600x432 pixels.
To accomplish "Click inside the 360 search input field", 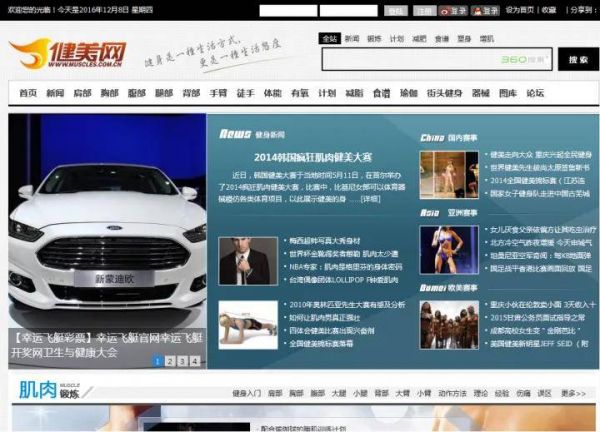I will tap(410, 60).
